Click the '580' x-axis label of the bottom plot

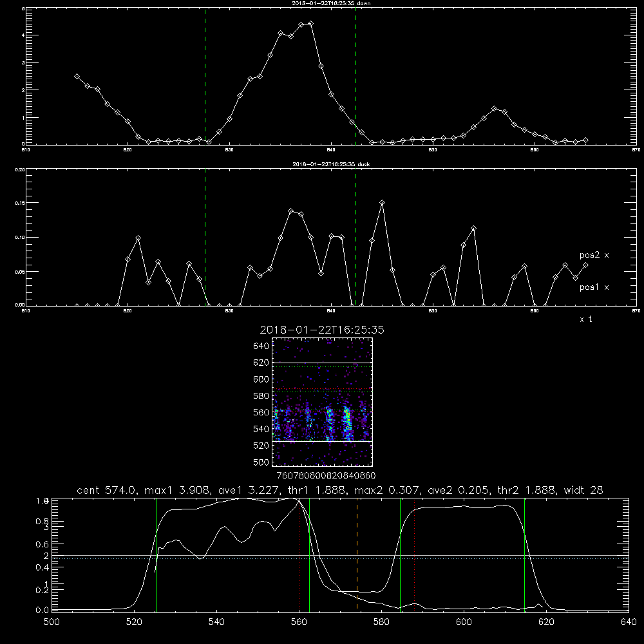click(x=381, y=622)
